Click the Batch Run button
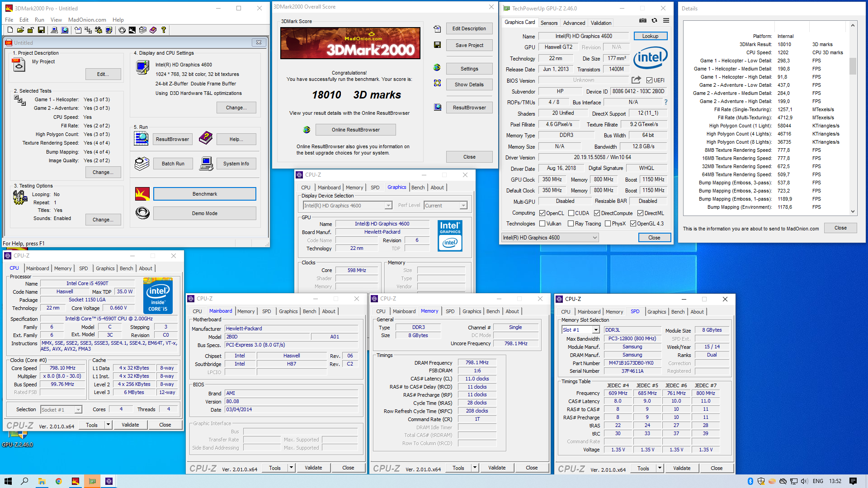 pos(173,164)
